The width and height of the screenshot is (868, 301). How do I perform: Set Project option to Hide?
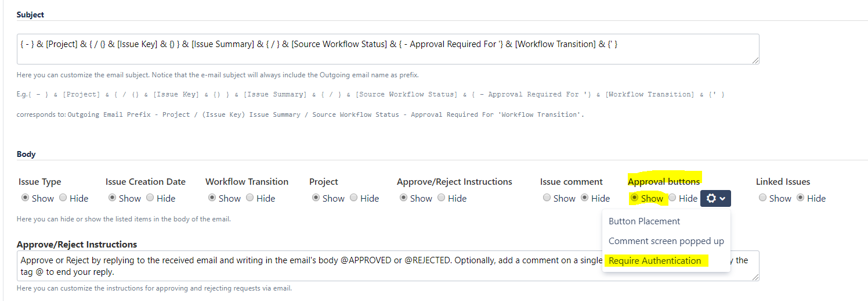354,198
